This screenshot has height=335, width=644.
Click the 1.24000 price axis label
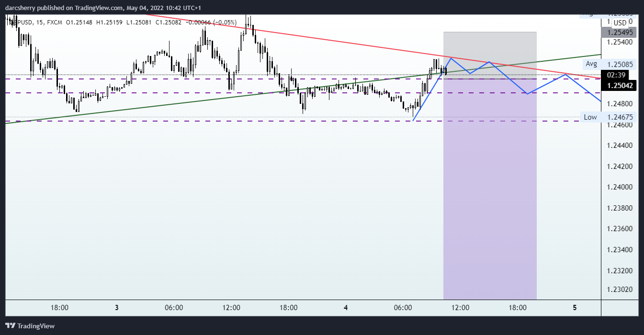(619, 187)
